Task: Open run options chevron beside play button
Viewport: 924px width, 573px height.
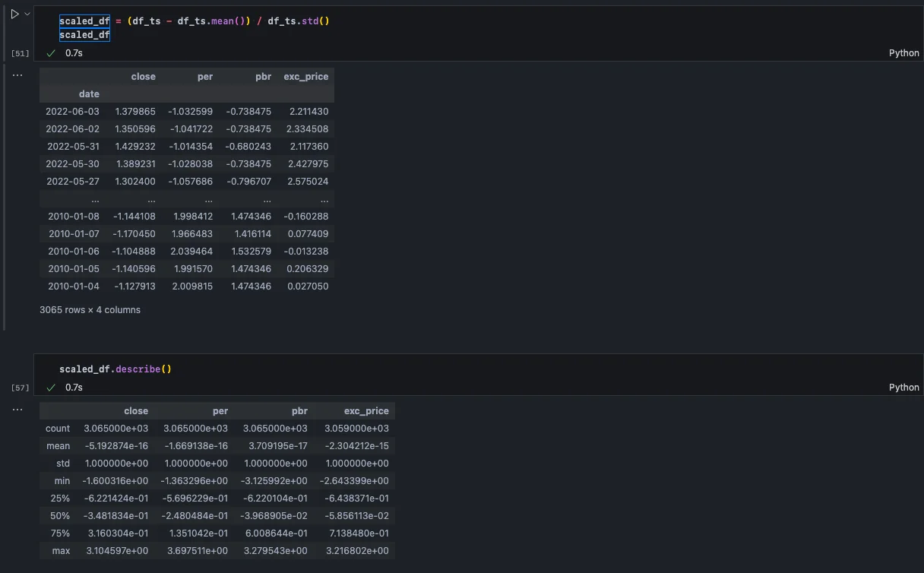Action: pyautogui.click(x=27, y=14)
